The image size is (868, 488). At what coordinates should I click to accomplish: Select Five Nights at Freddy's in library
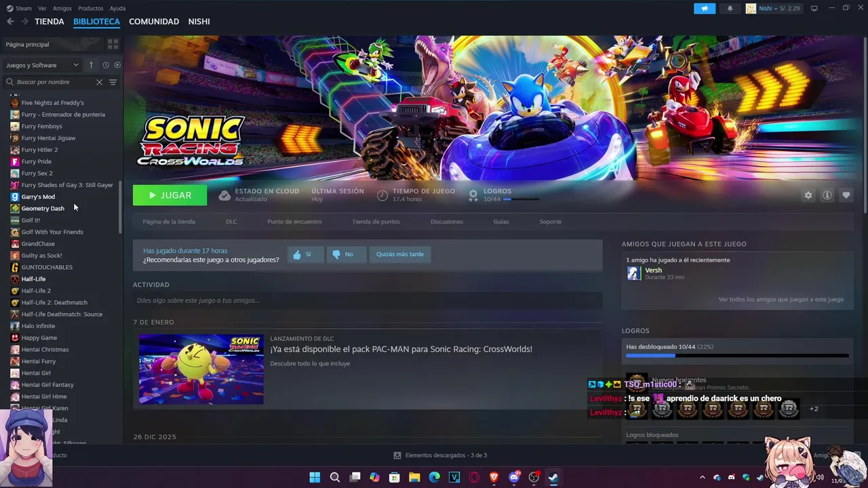point(52,102)
